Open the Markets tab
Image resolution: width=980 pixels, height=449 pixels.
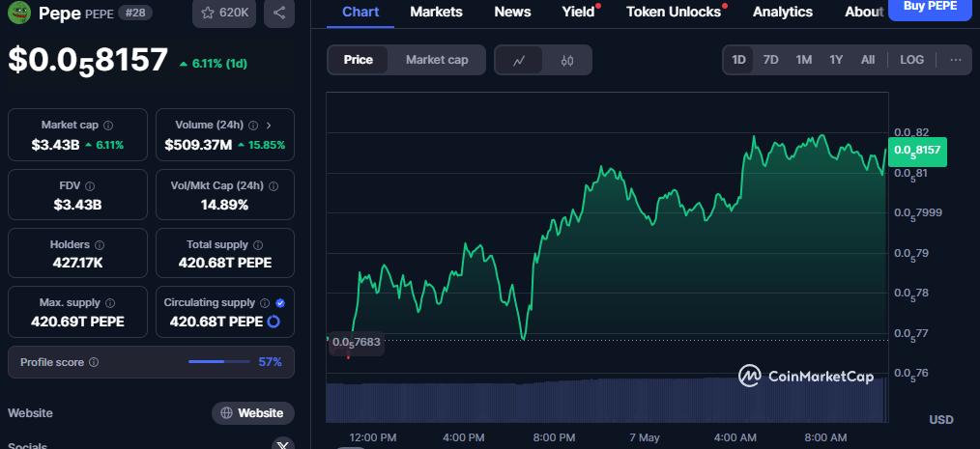[x=436, y=12]
